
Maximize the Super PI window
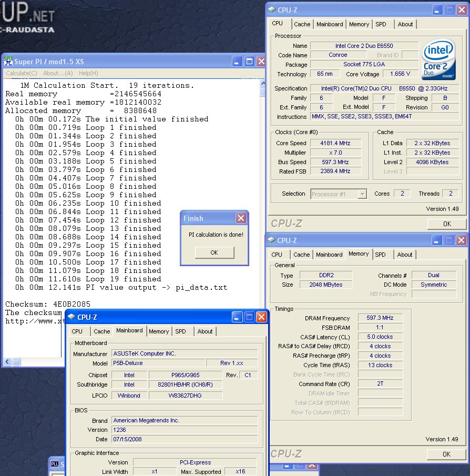pyautogui.click(x=249, y=62)
